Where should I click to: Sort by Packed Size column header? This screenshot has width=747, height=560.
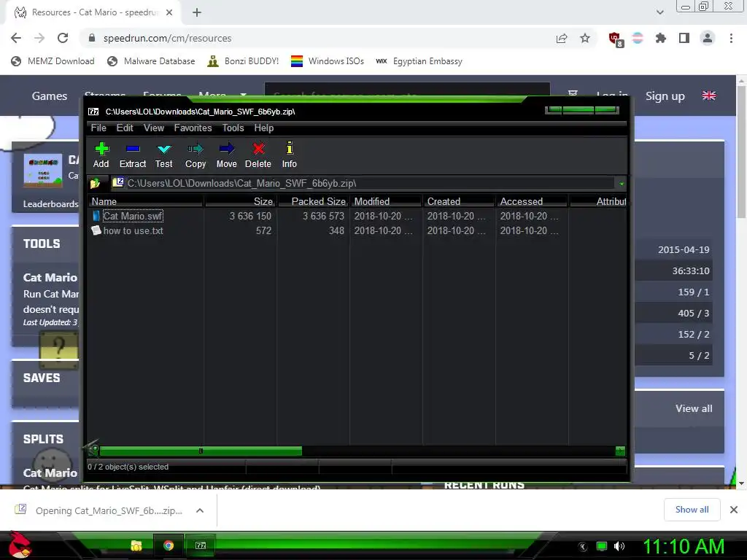point(314,201)
